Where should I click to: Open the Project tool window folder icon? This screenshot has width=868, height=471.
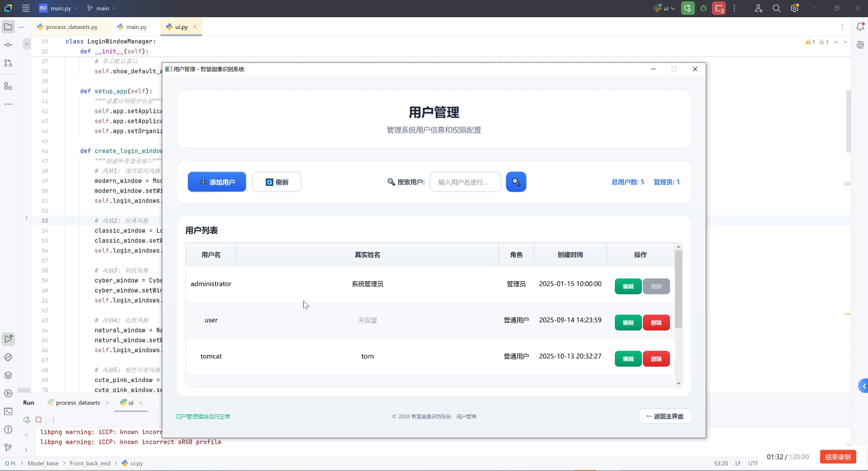click(x=8, y=27)
